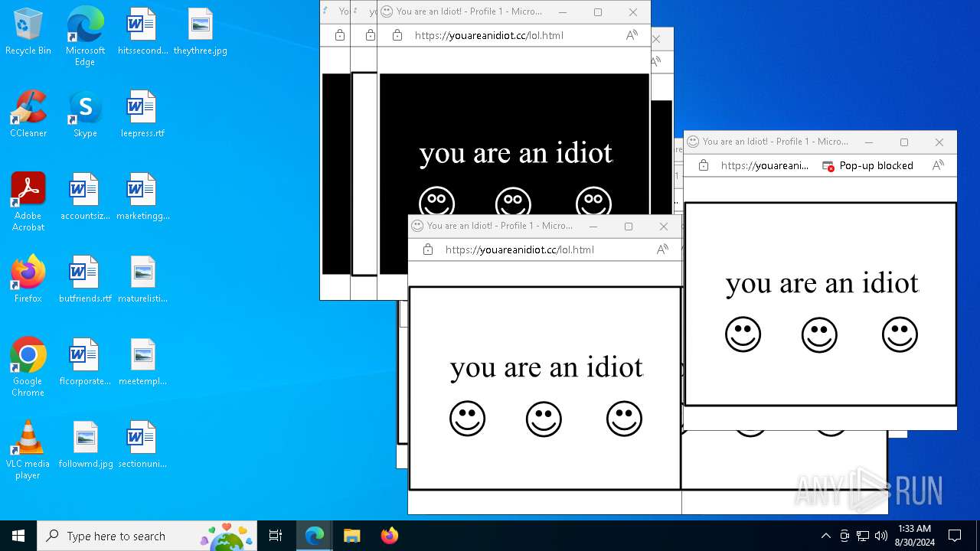Open CCleaner desktop shortcut
The height and width of the screenshot is (551, 980).
[x=28, y=115]
